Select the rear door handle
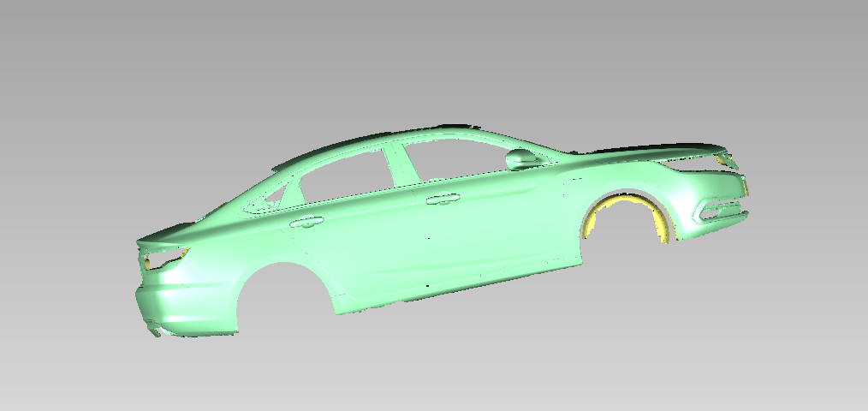 (306, 223)
